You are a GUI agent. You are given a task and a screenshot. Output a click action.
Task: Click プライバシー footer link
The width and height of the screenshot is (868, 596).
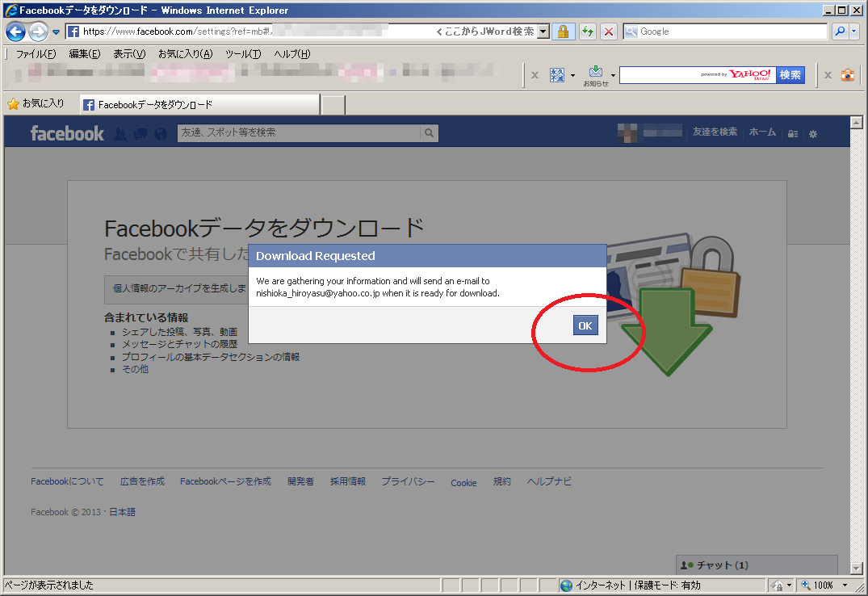408,481
